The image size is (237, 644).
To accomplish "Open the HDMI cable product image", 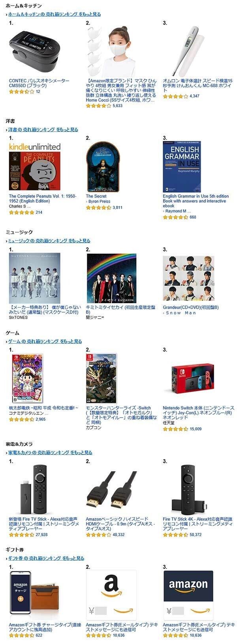I will pyautogui.click(x=112, y=490).
